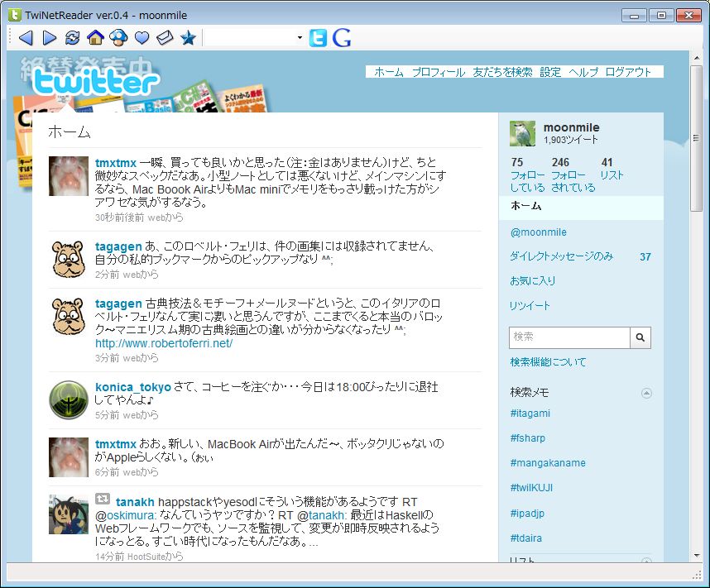Image resolution: width=710 pixels, height=588 pixels.
Task: Click the blue star toolbar icon
Action: (x=188, y=38)
